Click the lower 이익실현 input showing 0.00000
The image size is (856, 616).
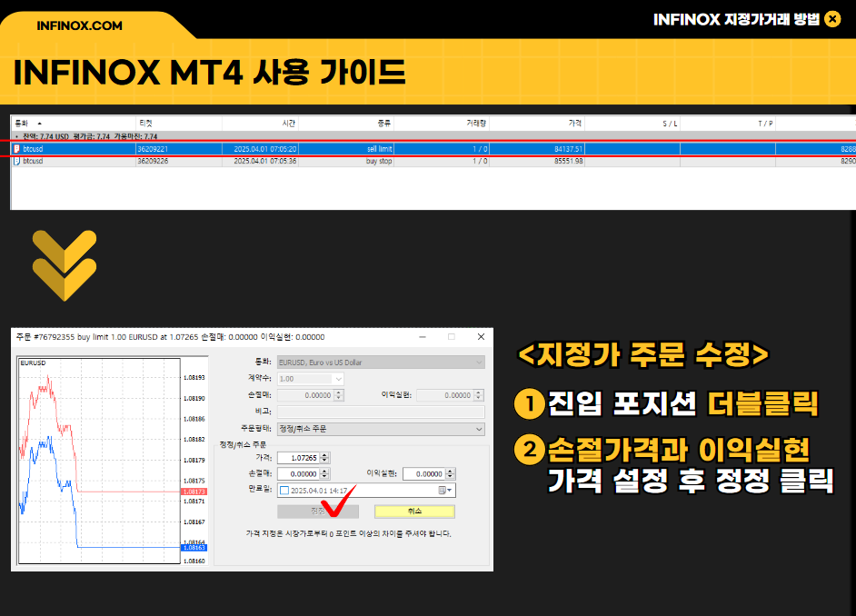point(424,474)
